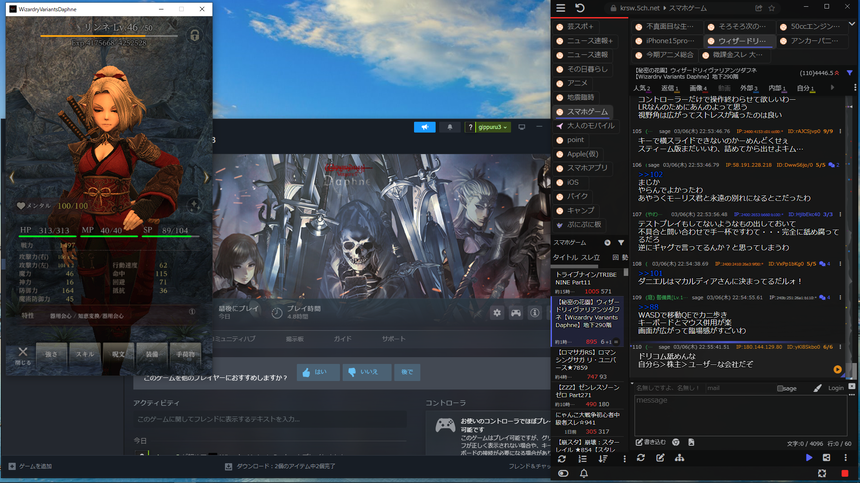Switch to the 今期アニメ総合 thread tab
860x483 pixels.
[664, 55]
